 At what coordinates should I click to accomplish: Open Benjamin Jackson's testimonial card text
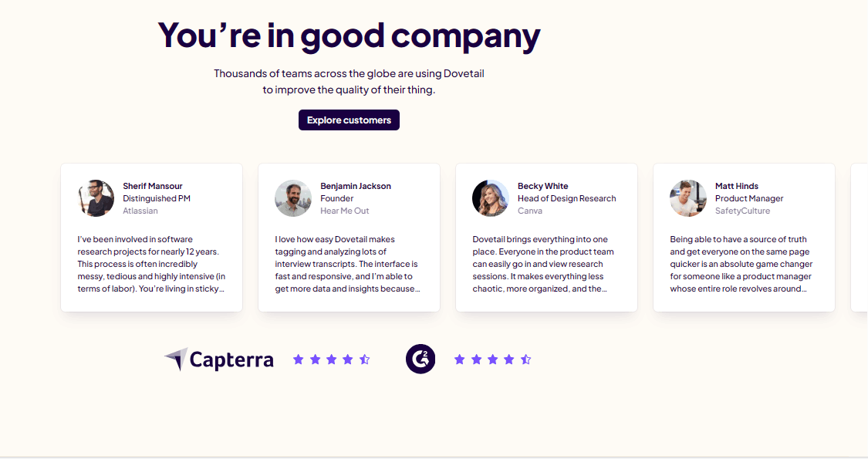pos(348,265)
